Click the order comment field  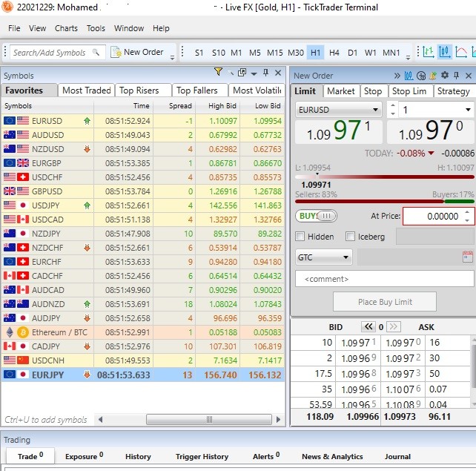[x=384, y=279]
